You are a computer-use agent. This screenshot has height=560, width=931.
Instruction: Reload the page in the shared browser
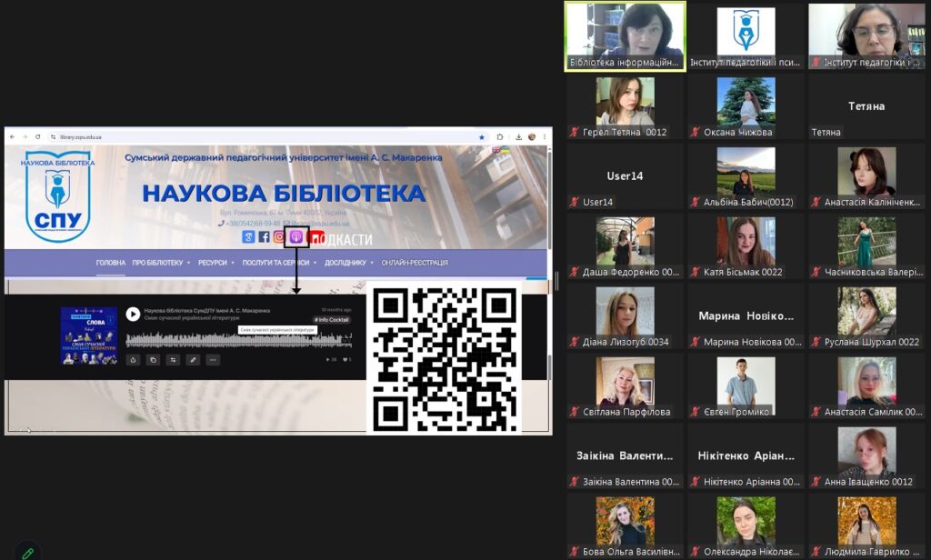click(x=37, y=136)
